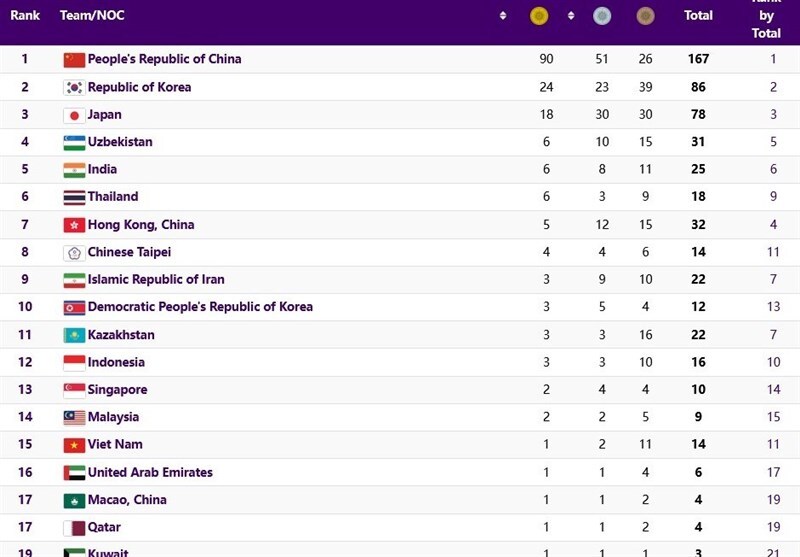Screen dimensions: 800x557
Task: Toggle sort arrows left of gold medal
Action: 503,16
